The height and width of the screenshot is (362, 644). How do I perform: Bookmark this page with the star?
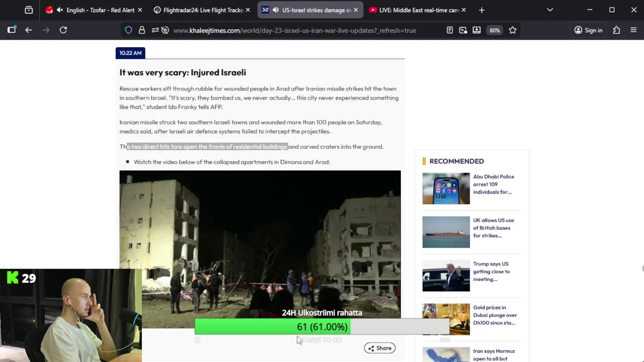tap(512, 30)
